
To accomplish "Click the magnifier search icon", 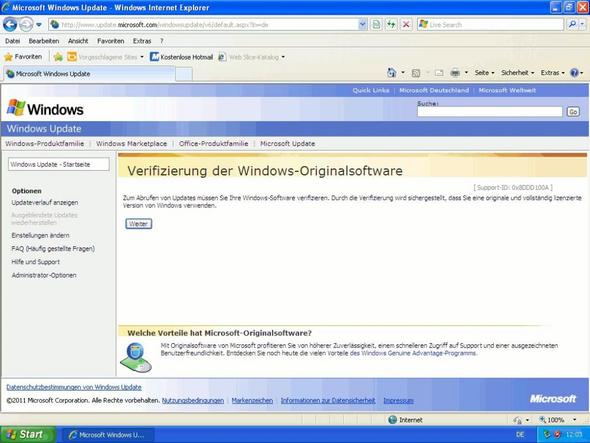I will pos(572,24).
